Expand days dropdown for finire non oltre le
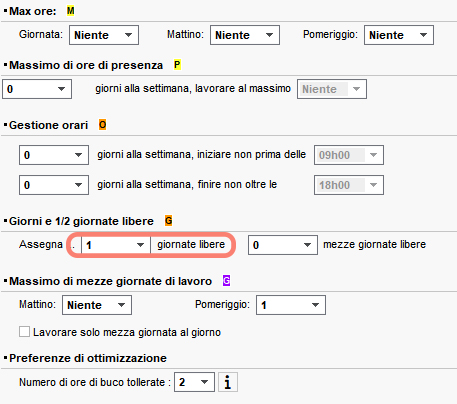457x404 pixels. (54, 185)
